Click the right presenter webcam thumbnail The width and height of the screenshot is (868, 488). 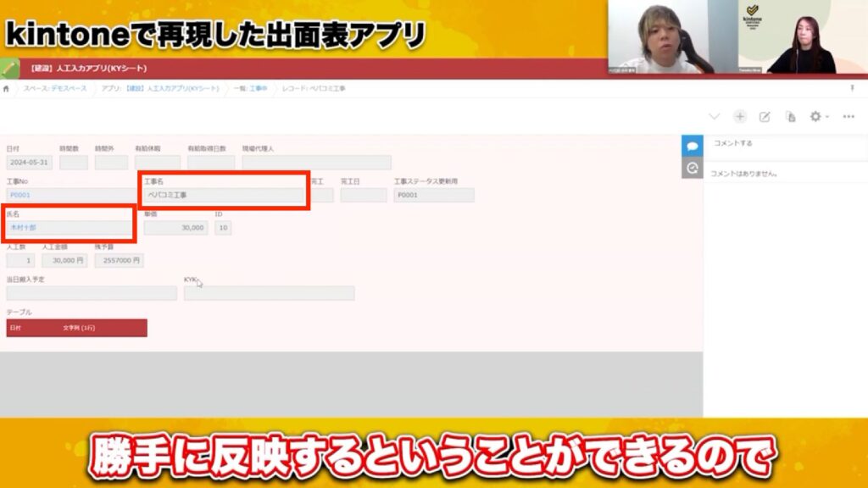pyautogui.click(x=804, y=36)
